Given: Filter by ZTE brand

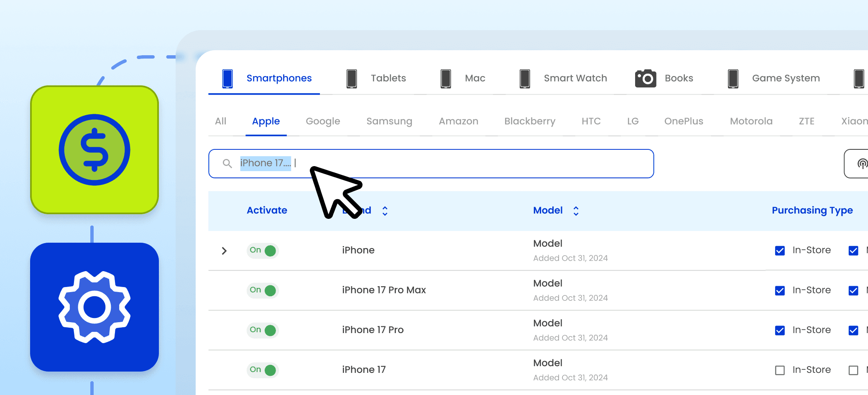Looking at the screenshot, I should (x=807, y=121).
